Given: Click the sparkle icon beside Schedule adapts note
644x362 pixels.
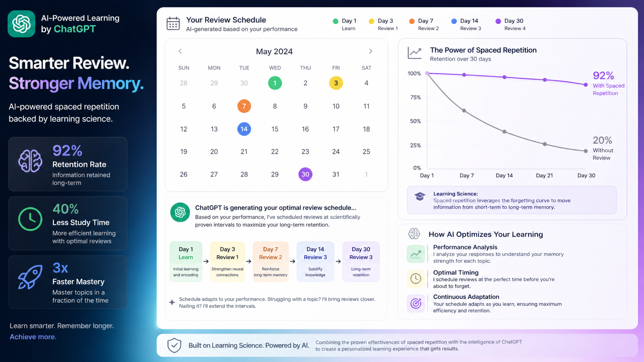Looking at the screenshot, I should tap(172, 302).
